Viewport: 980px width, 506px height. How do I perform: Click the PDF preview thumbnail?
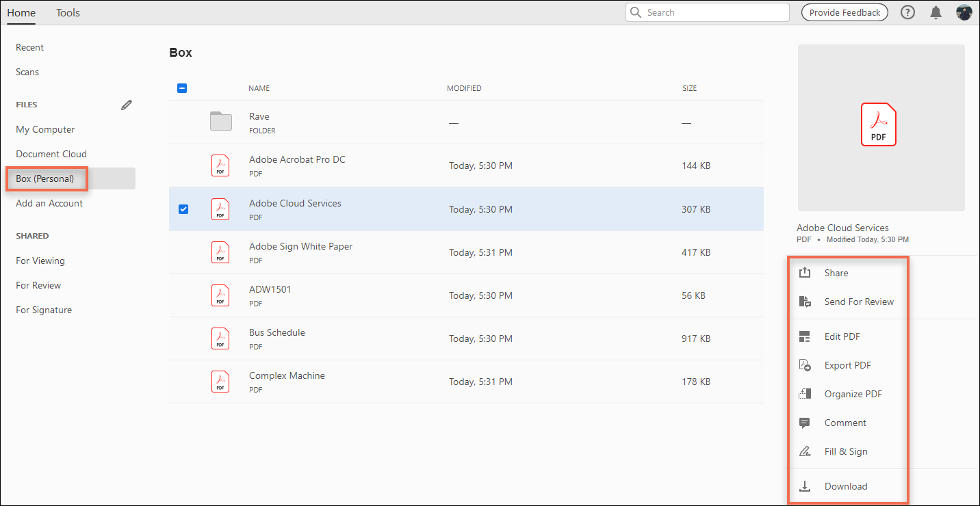click(x=880, y=126)
